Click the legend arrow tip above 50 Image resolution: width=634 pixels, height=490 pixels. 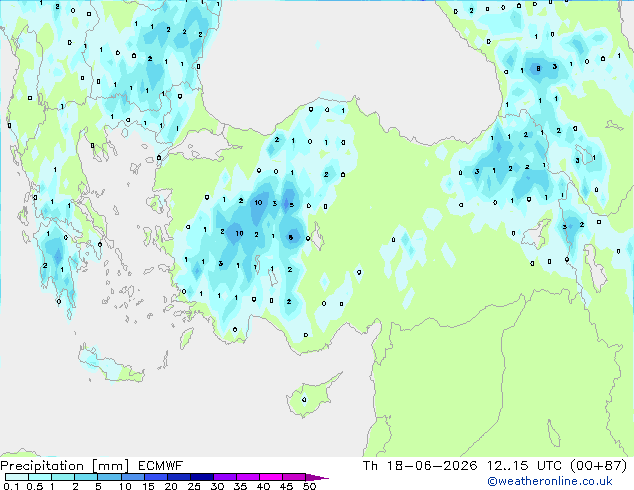(317, 477)
